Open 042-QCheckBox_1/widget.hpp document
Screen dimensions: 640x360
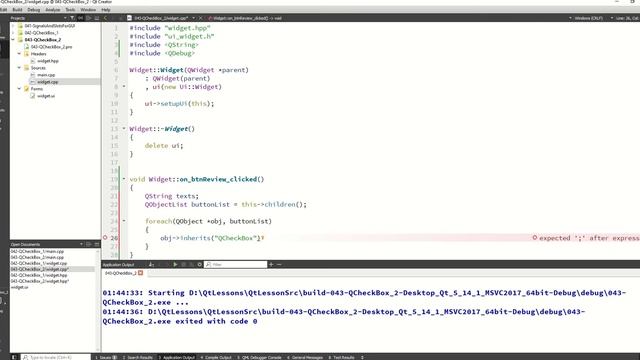click(x=39, y=275)
